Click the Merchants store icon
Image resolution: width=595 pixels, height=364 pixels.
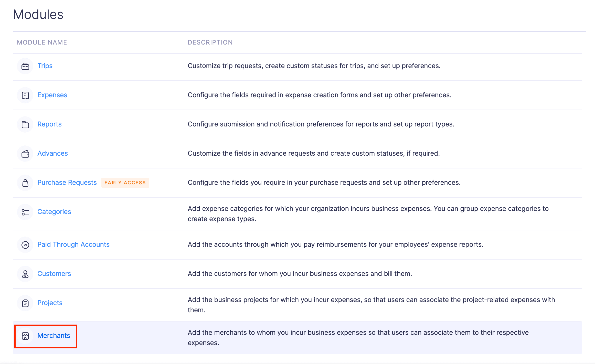click(x=25, y=336)
